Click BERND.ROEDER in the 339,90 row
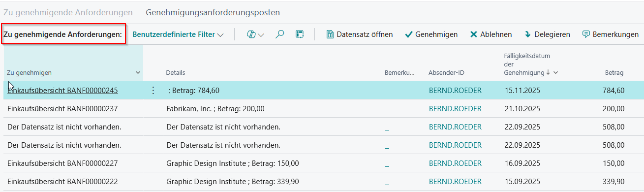Image resolution: width=644 pixels, height=192 pixels. (x=455, y=181)
